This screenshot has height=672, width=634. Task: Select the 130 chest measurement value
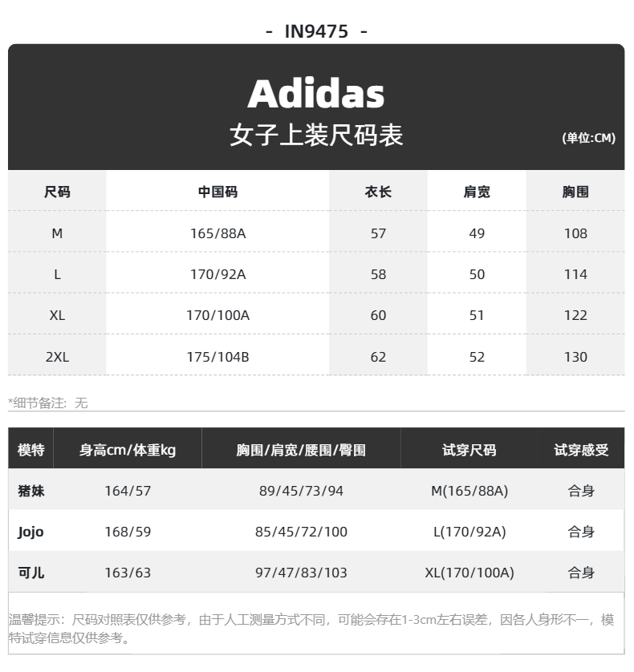tap(575, 357)
